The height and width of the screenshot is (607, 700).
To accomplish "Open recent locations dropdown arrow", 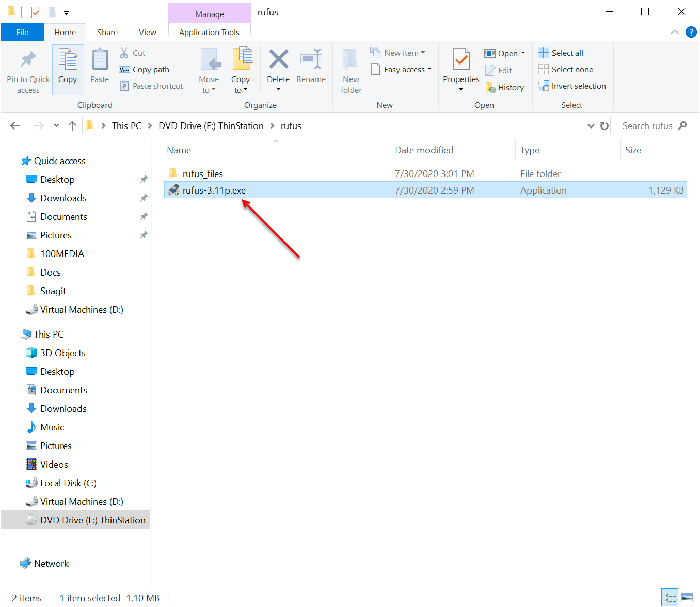I will click(56, 125).
